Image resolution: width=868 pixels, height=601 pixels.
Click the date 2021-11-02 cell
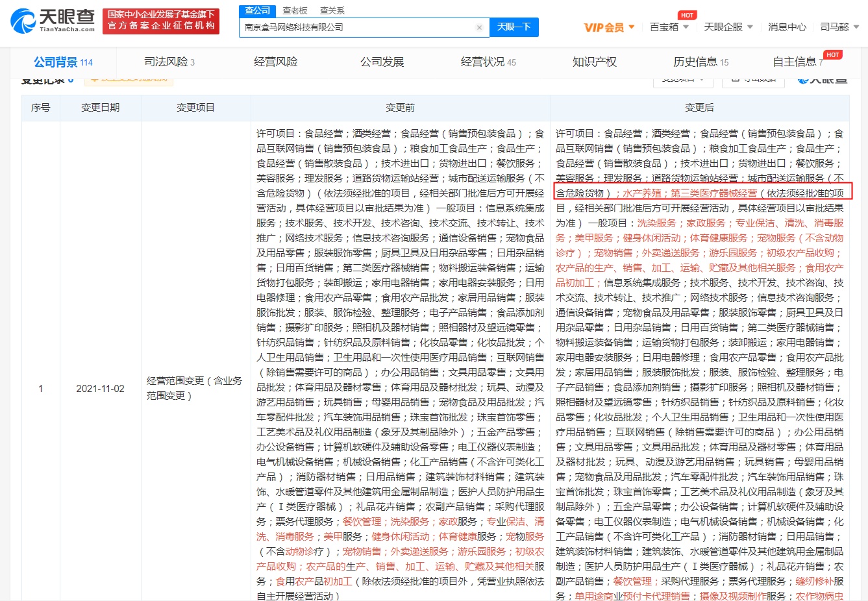click(x=101, y=389)
